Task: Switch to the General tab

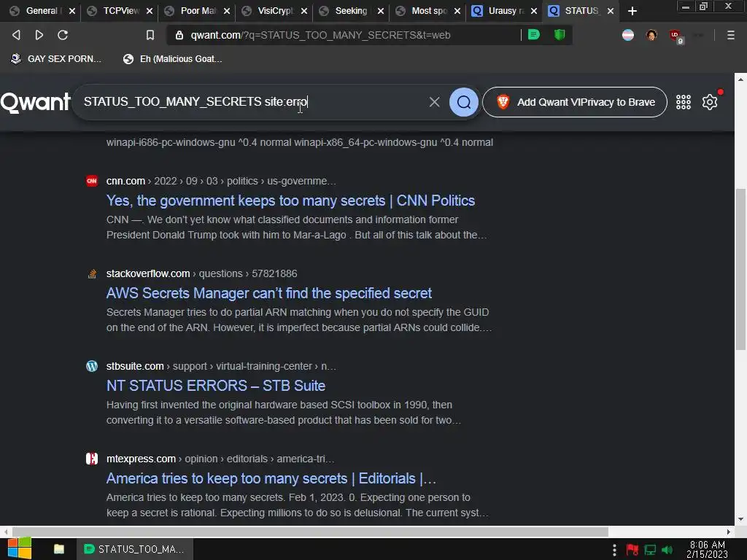Action: click(x=41, y=11)
